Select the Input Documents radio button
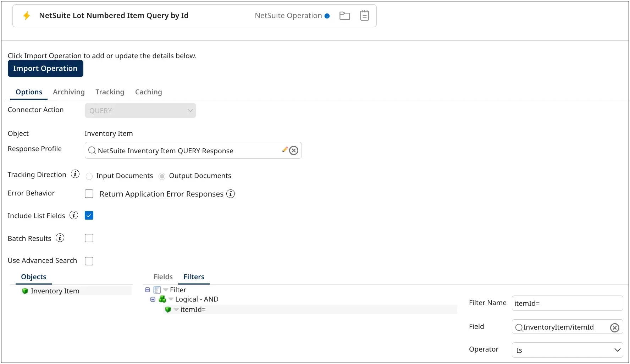 pyautogui.click(x=89, y=176)
